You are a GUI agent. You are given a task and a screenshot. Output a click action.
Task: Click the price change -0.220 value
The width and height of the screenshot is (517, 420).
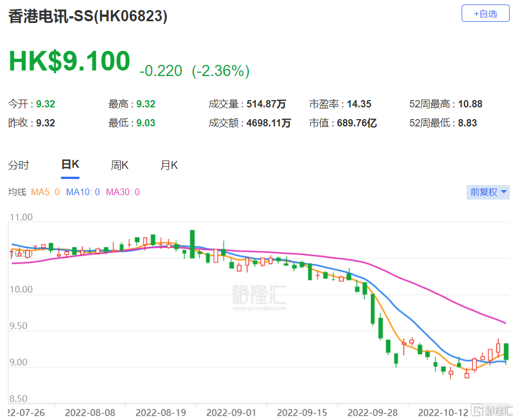tap(161, 70)
